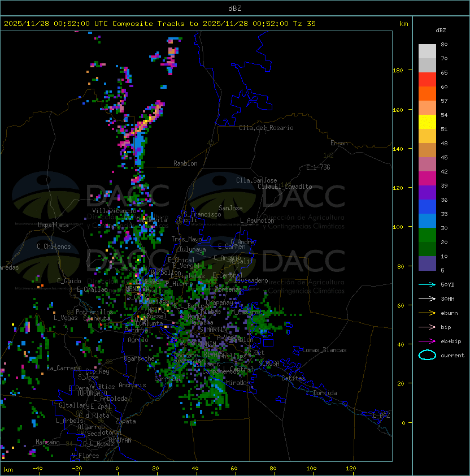Click the 'Clla.del_Rosario' map label
This screenshot has width=470, height=476.
266,128
